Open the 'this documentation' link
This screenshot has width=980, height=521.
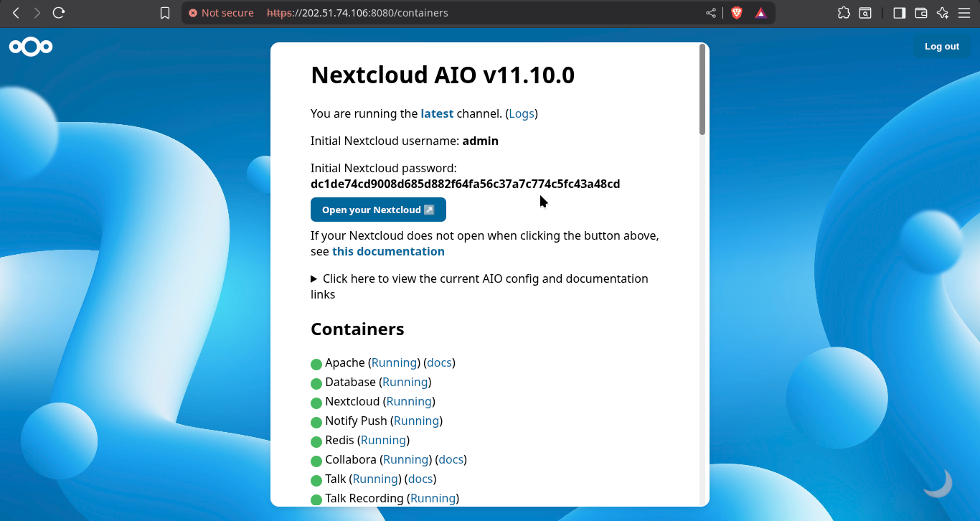(x=388, y=251)
